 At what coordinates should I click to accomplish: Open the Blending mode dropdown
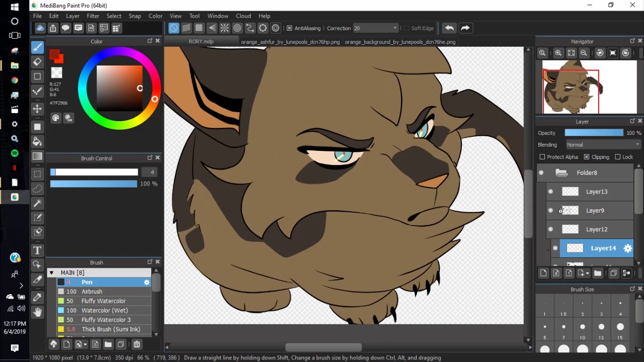coord(603,145)
